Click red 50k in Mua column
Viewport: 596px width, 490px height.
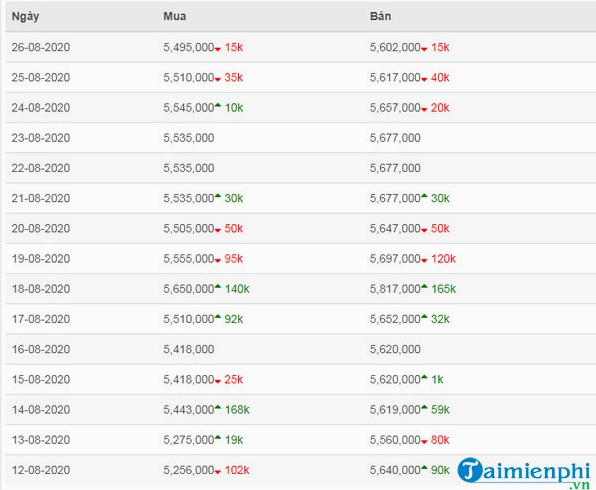click(234, 228)
